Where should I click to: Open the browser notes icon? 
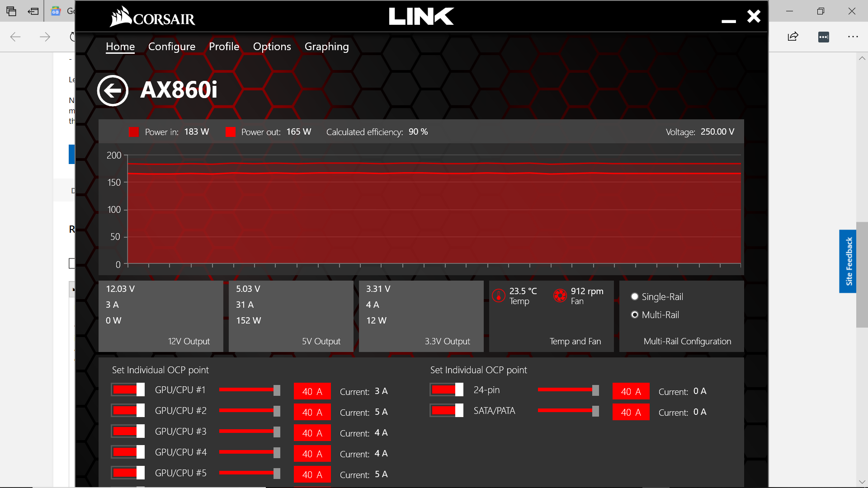click(823, 37)
